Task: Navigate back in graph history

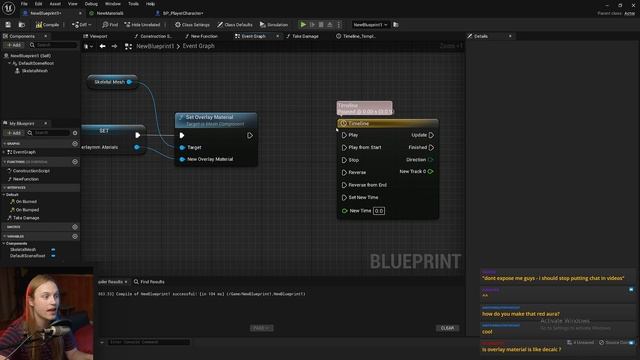Action: pyautogui.click(x=102, y=46)
